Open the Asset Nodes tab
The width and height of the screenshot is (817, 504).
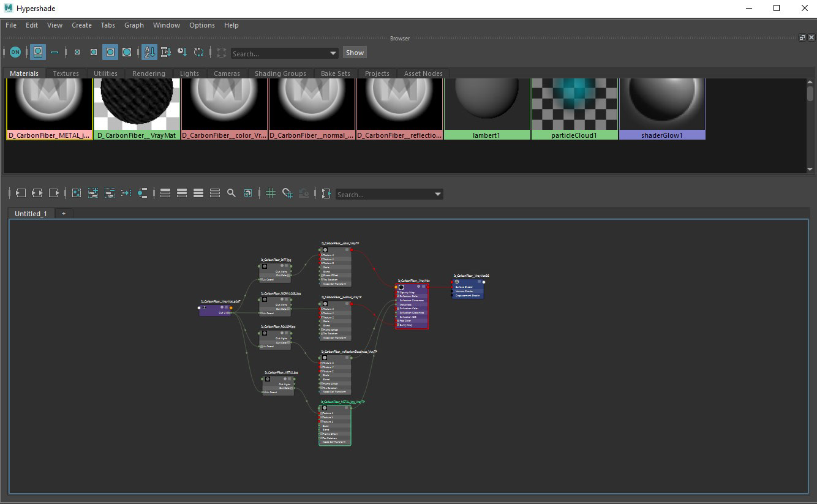click(x=423, y=73)
